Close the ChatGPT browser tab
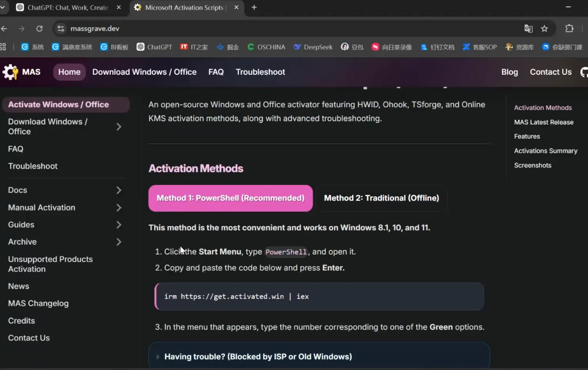 (x=119, y=7)
